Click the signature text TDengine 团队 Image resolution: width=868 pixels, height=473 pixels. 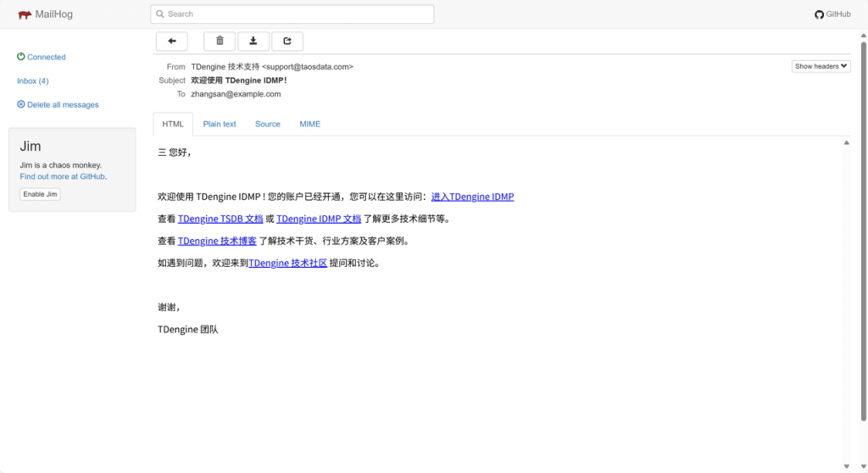click(x=187, y=330)
